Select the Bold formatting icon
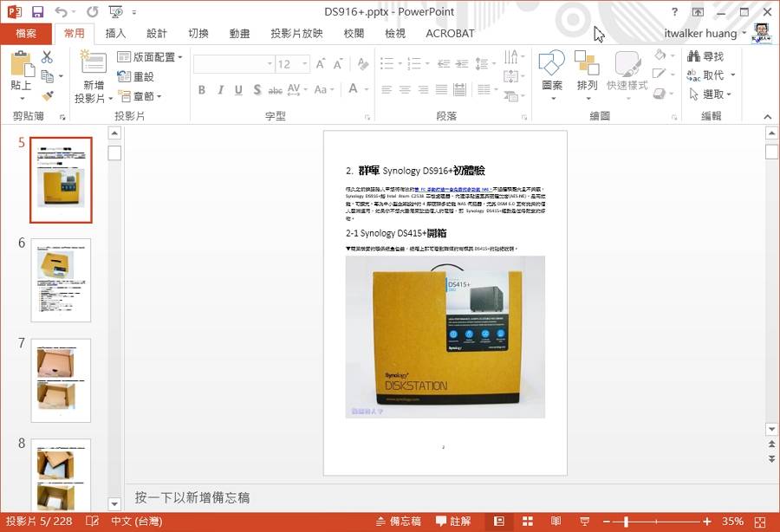This screenshot has height=532, width=780. click(201, 89)
